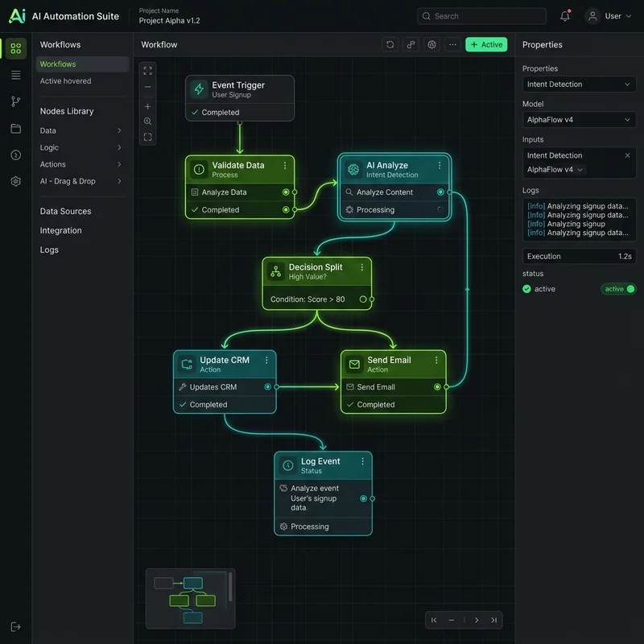Click the split icon on Decision Split node
Screen dimensions: 644x644
coord(276,271)
